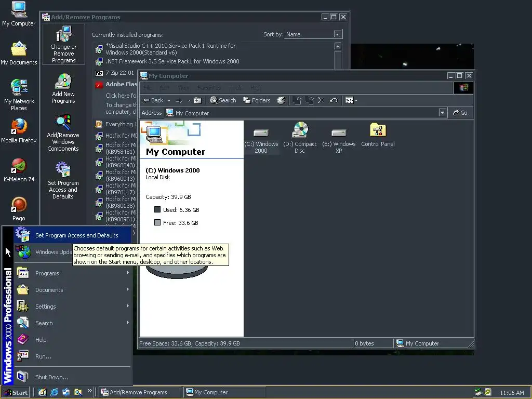This screenshot has height=399, width=532.
Task: Select the Everything program entry
Action: pyautogui.click(x=116, y=124)
